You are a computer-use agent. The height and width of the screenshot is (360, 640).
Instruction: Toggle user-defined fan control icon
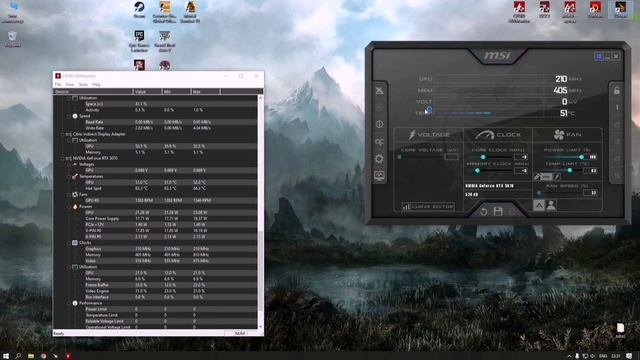click(551, 205)
